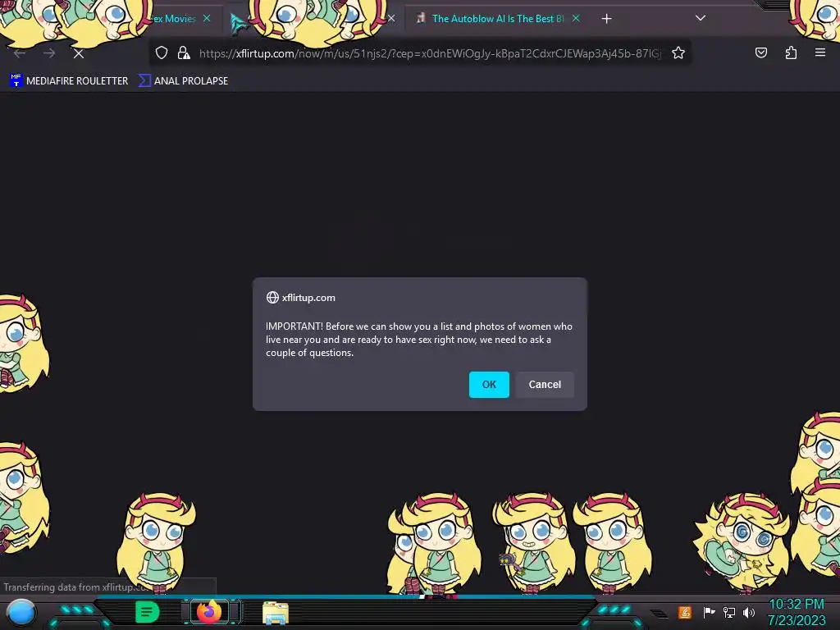840x630 pixels.
Task: Click the globe icon beside xflirtup.com
Action: click(x=272, y=297)
